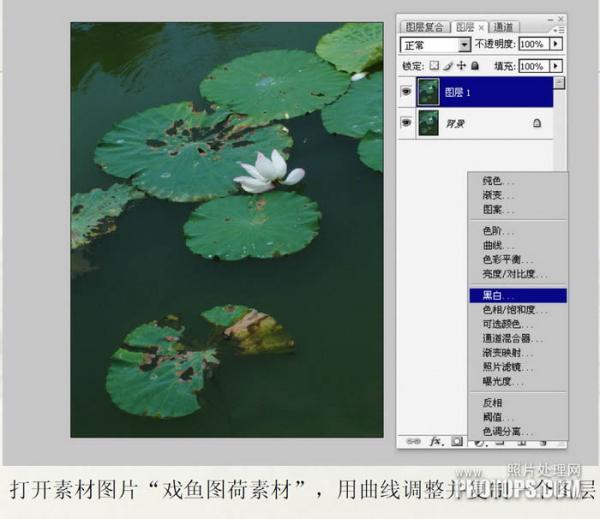This screenshot has height=519, width=600.
Task: Click the 不透明度 100% value field
Action: click(x=532, y=45)
